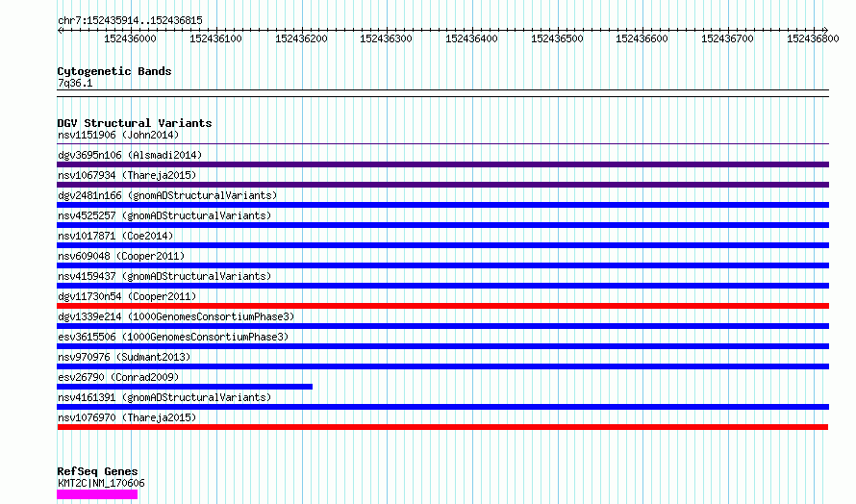Click the chr7:152435914..152436815 coordinate text
Screen dimensions: 856x504
[x=130, y=21]
